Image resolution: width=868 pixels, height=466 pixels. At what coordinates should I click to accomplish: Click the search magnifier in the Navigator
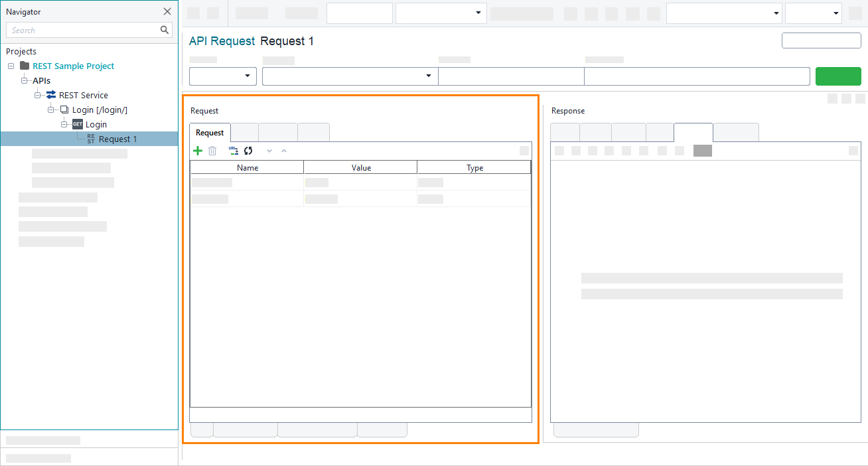164,30
